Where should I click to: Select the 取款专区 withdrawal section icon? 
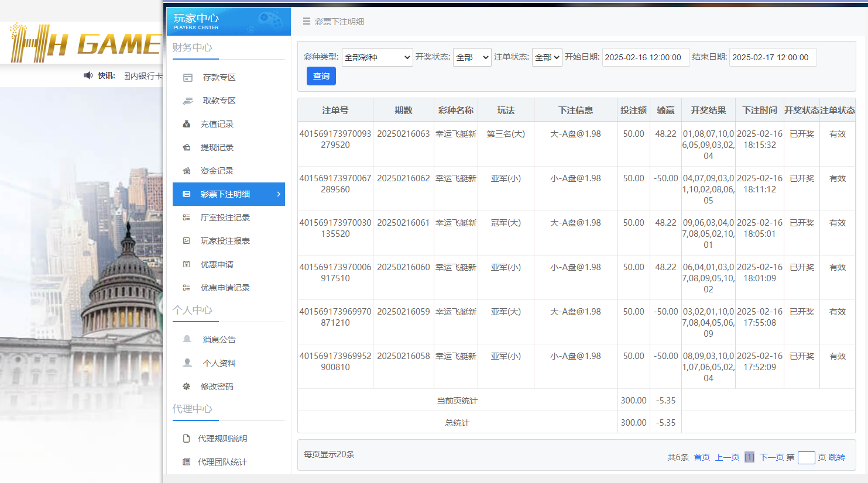tap(187, 100)
